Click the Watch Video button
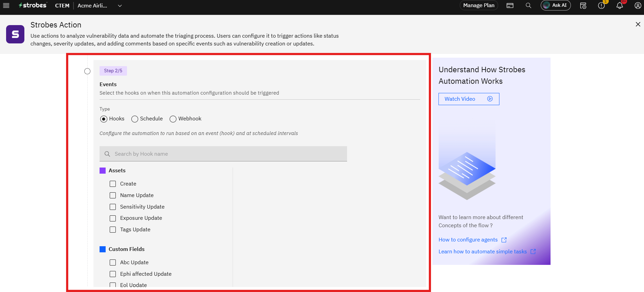This screenshot has width=644, height=292. (x=469, y=99)
